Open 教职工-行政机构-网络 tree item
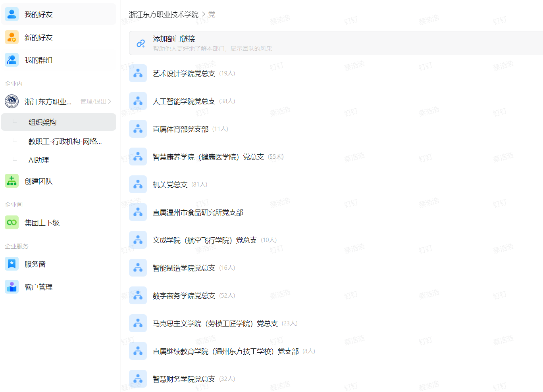Screen dimensions: 543x392 point(65,141)
